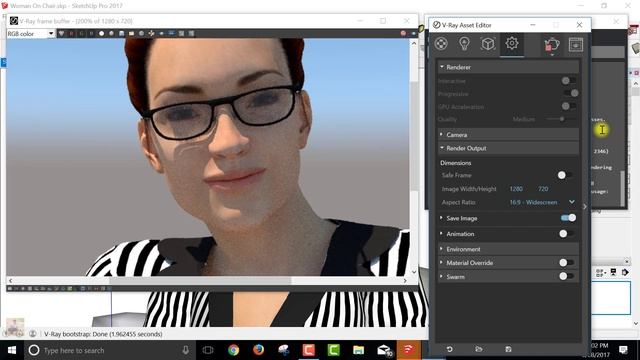Click the frame buffer horizontal scrollbar
Image resolution: width=640 pixels, height=360 pixels.
pos(200,281)
